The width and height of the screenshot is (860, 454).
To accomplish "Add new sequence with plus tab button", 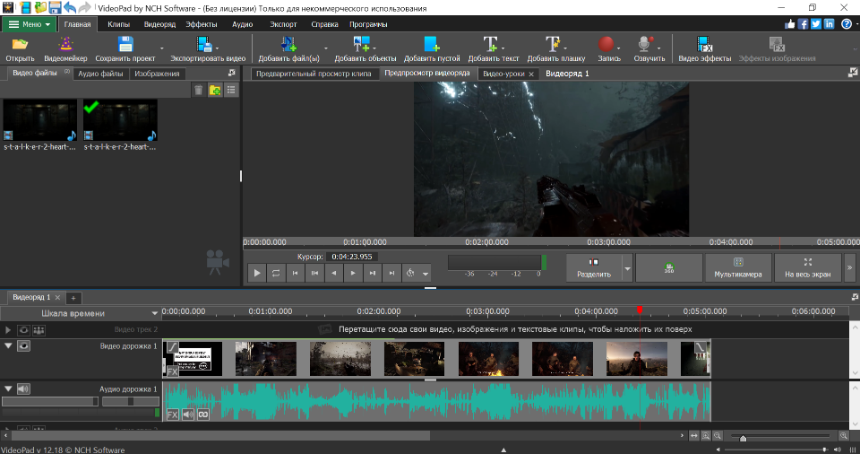I will pyautogui.click(x=73, y=298).
